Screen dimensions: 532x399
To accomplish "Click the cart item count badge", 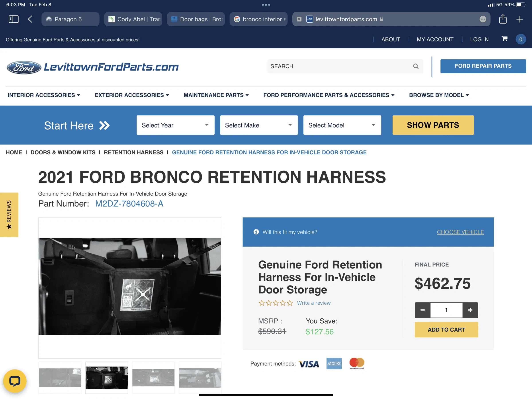I will click(x=521, y=39).
